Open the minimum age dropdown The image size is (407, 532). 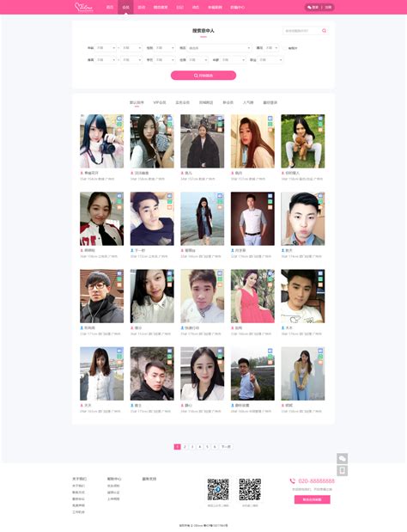click(106, 48)
